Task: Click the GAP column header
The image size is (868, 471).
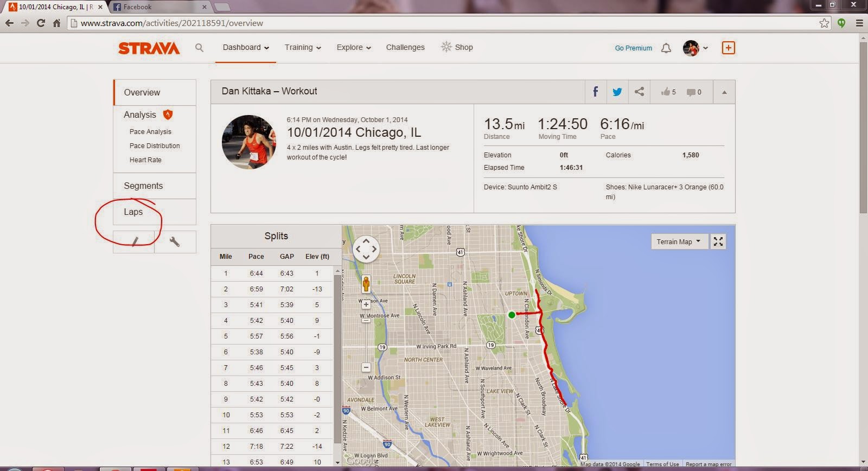Action: click(x=287, y=257)
